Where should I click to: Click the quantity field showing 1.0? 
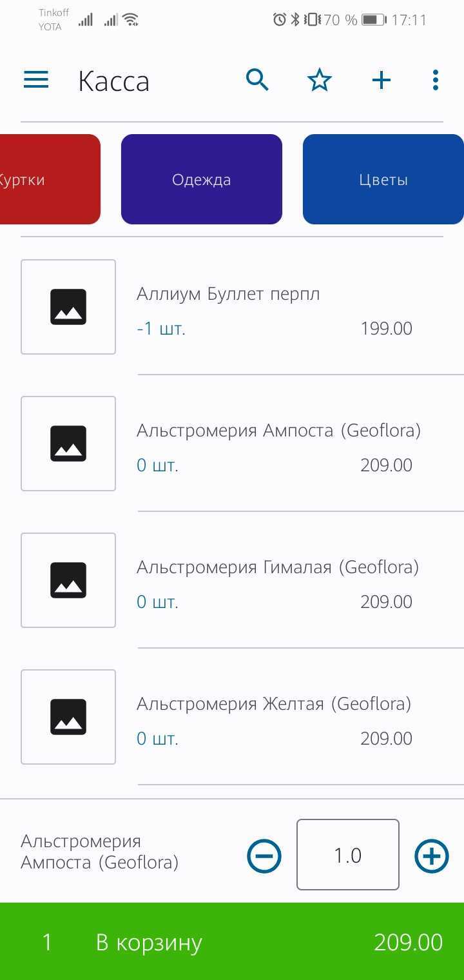(348, 855)
